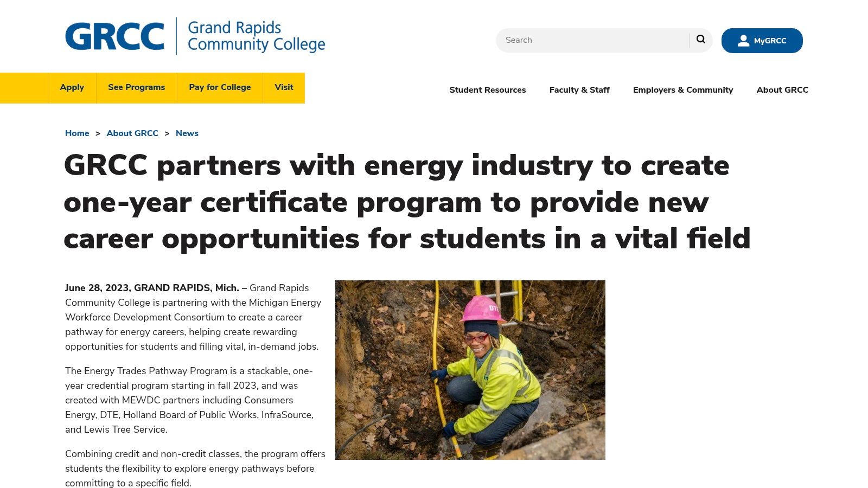Open the Employers & Community dropdown
Viewport: 868px width, 488px height.
(683, 90)
